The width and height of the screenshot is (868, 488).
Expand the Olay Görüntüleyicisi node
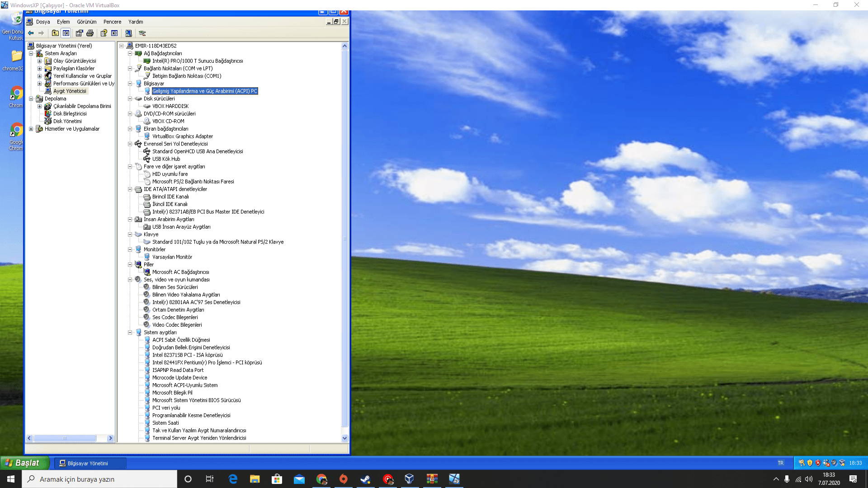click(39, 61)
